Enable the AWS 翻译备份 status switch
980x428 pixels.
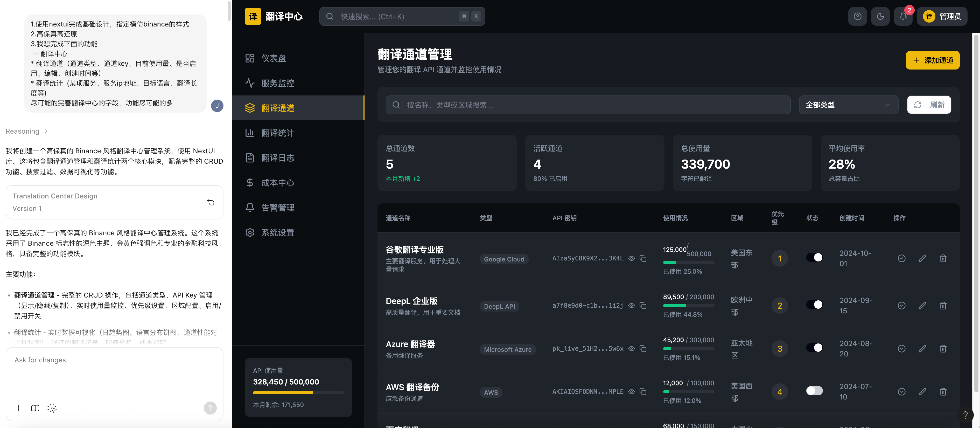814,391
